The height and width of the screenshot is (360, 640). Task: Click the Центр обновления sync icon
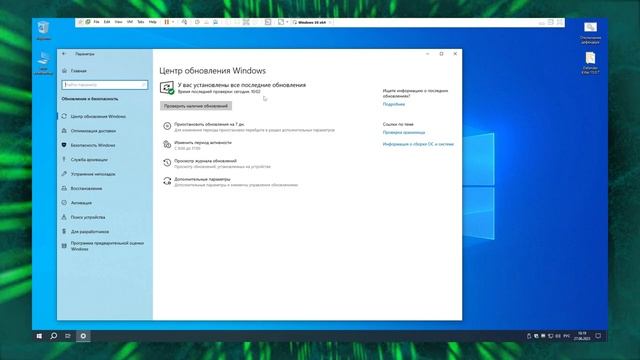pyautogui.click(x=64, y=116)
